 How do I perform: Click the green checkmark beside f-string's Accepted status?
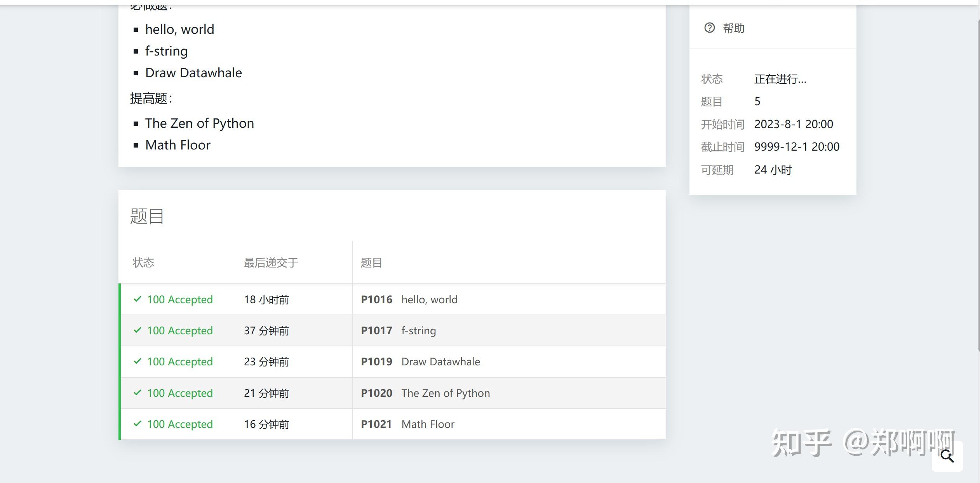point(137,330)
